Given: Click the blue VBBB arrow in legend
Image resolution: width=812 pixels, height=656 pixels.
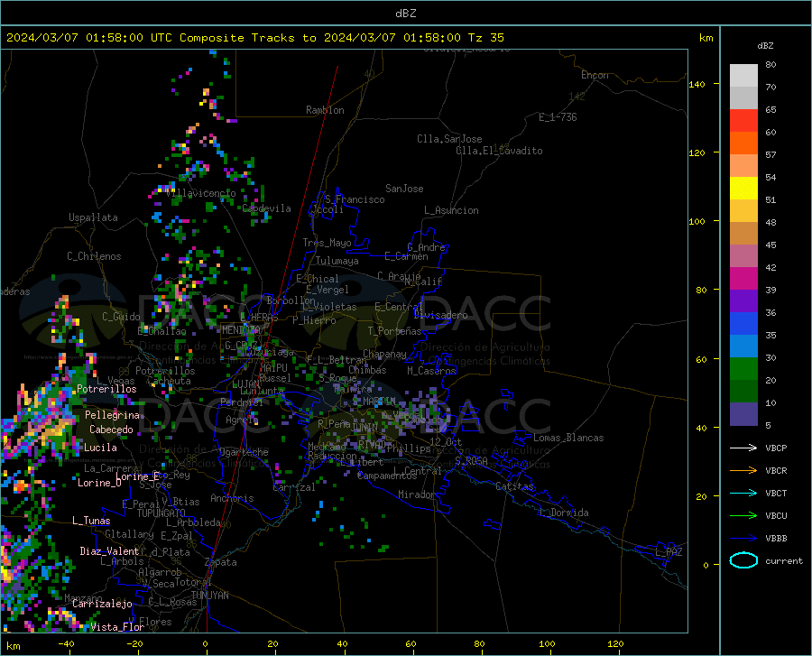Looking at the screenshot, I should tap(743, 538).
